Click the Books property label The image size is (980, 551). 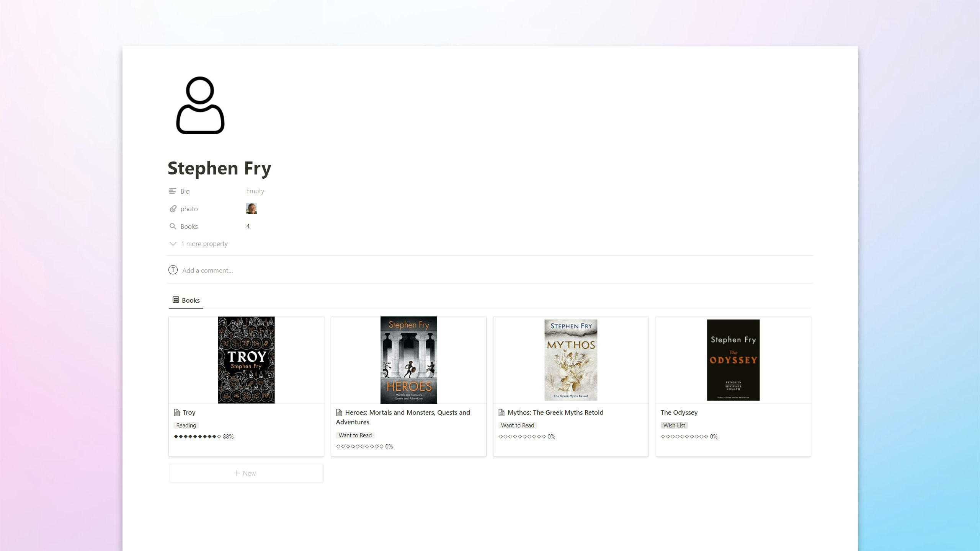189,227
